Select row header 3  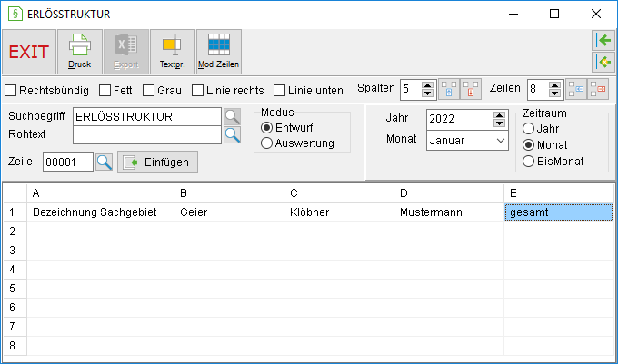click(x=15, y=251)
